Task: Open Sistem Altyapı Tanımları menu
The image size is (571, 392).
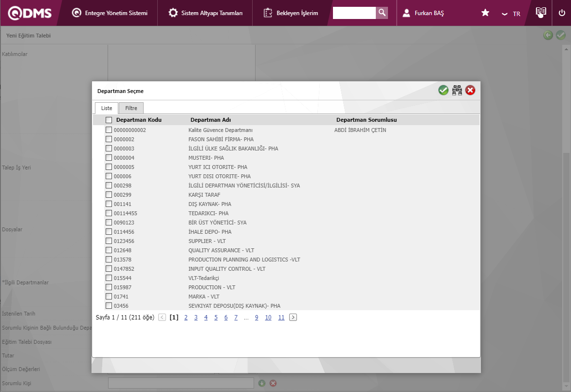Action: click(205, 13)
